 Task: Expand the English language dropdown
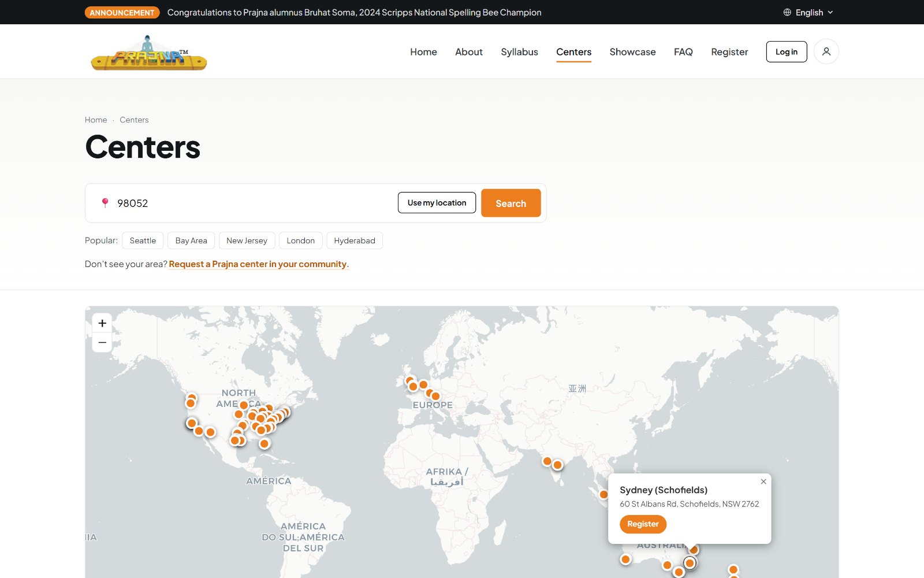tap(808, 12)
